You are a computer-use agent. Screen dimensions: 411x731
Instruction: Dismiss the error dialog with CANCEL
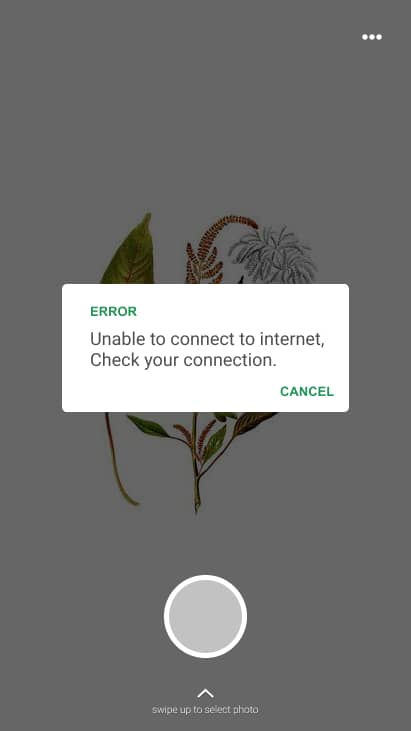pos(307,391)
